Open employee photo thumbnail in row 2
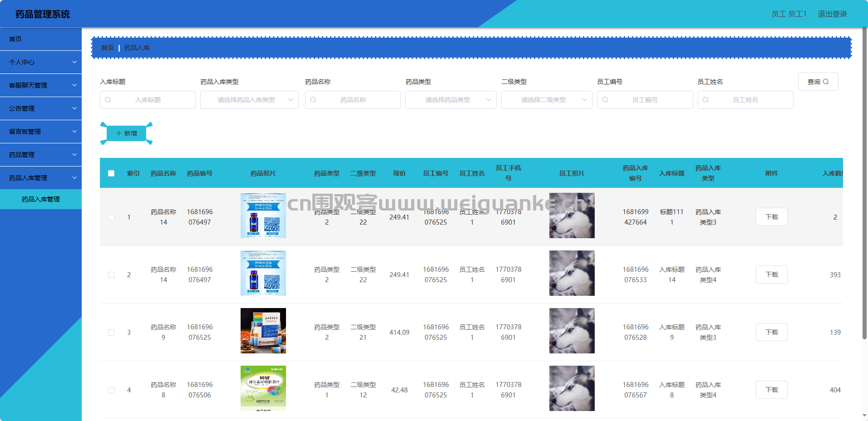868x421 pixels. pyautogui.click(x=572, y=273)
